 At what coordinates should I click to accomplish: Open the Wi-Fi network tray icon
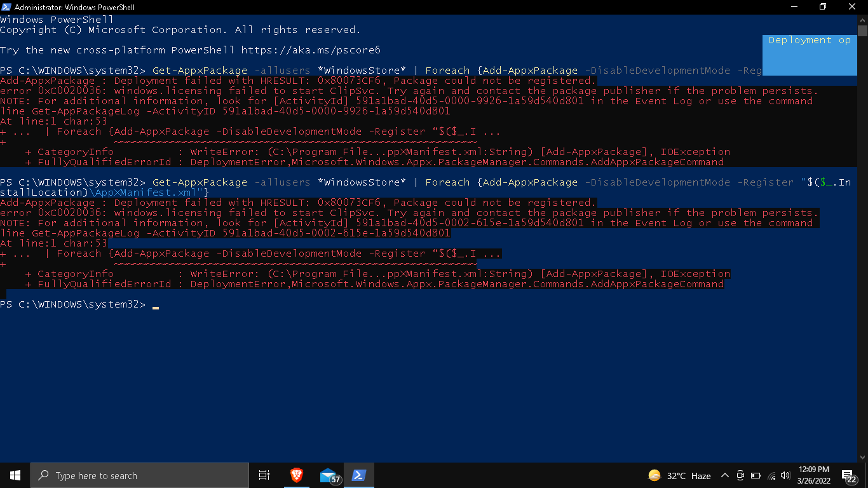pos(771,475)
